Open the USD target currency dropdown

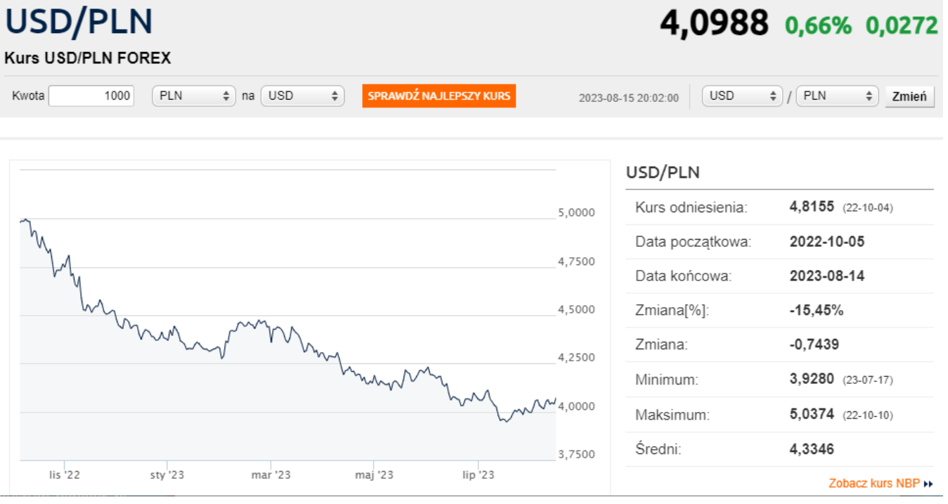302,96
